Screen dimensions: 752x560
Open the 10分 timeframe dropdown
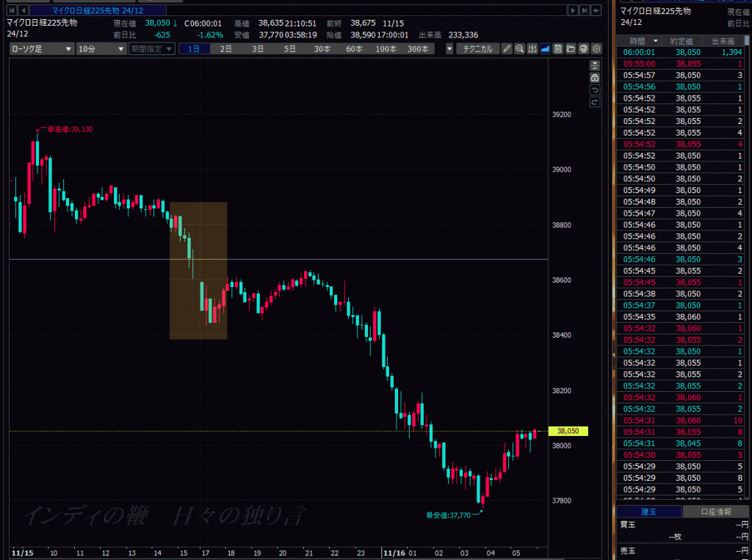point(100,48)
